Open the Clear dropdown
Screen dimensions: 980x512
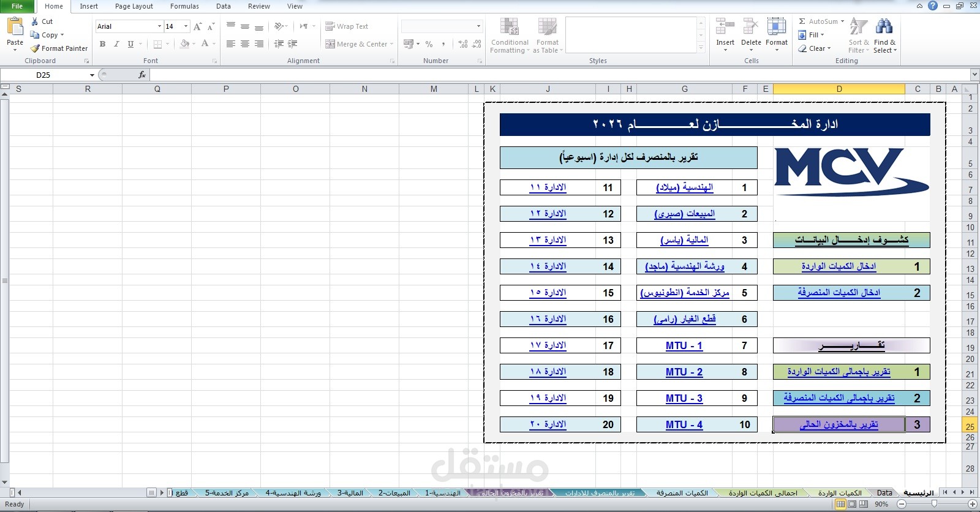click(x=815, y=48)
